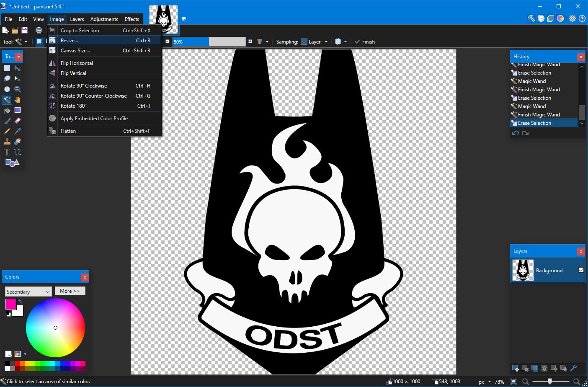Toggle the Colors window button
588x387 pixels.
[x=560, y=18]
